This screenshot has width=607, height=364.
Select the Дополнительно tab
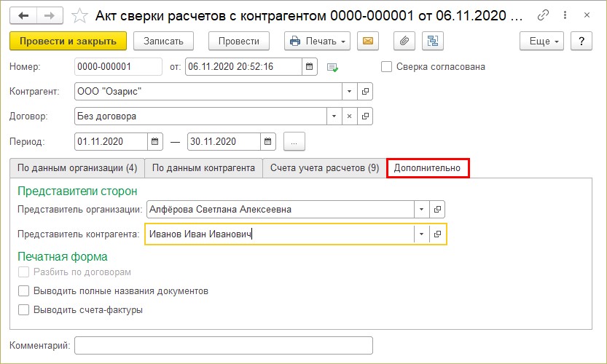pyautogui.click(x=427, y=168)
